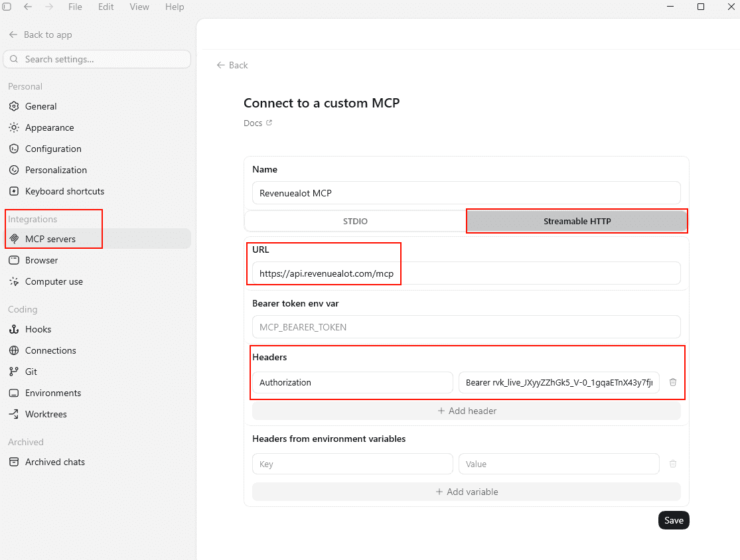The image size is (740, 560).
Task: Click the Connections globe icon
Action: click(14, 350)
